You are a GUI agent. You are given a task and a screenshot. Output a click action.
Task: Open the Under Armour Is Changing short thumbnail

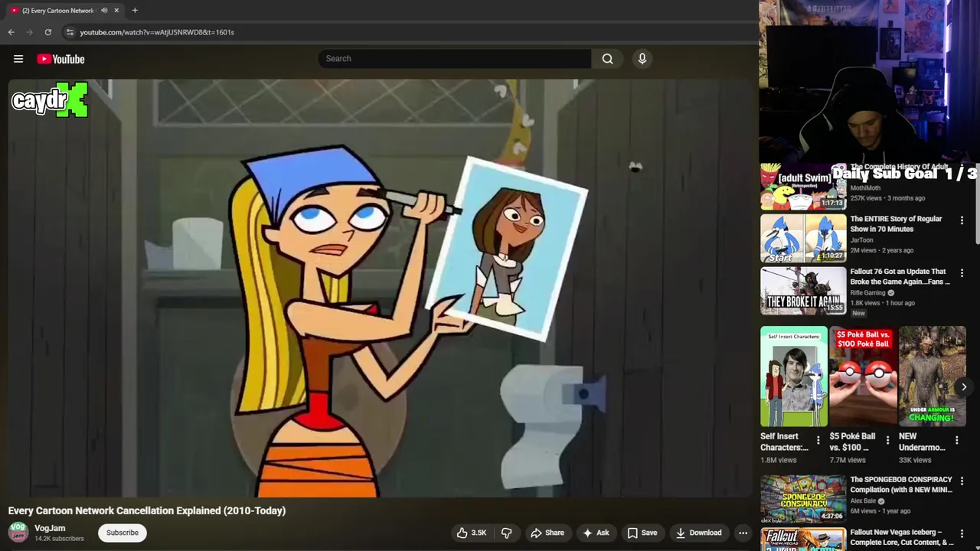coord(933,377)
